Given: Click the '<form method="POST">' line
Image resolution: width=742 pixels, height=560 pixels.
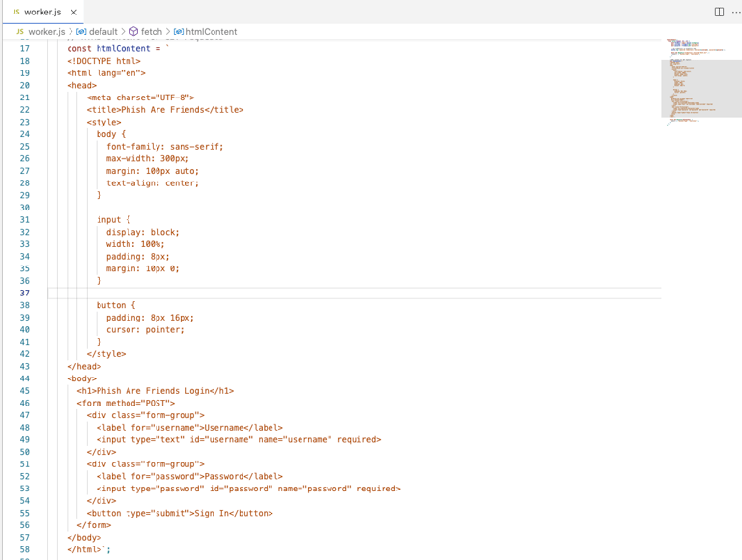Looking at the screenshot, I should (126, 403).
